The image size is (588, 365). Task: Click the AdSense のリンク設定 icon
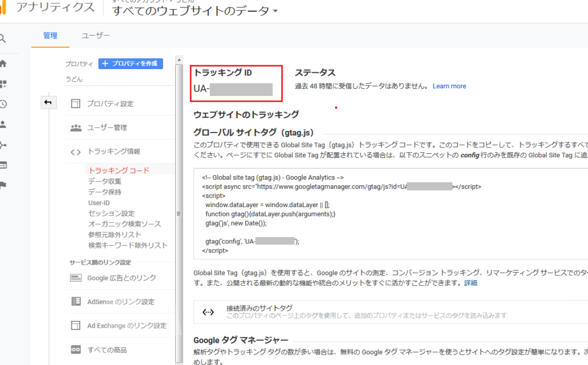coord(76,301)
